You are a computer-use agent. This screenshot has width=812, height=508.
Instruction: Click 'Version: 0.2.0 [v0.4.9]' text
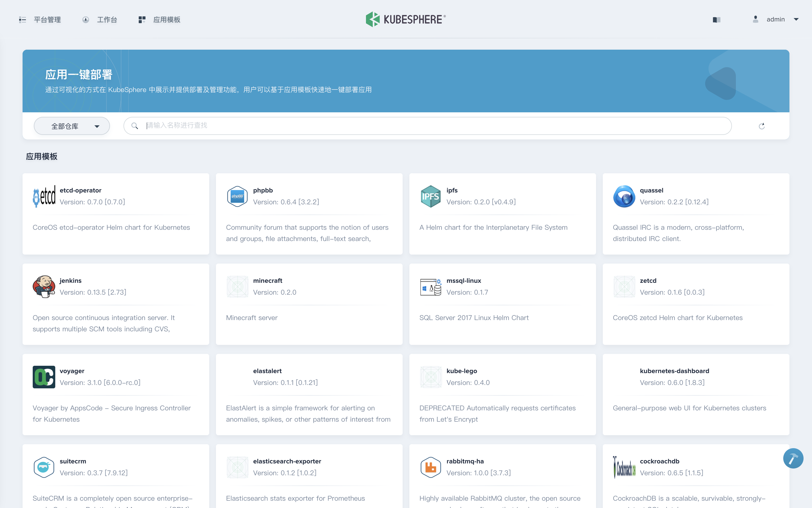481,202
